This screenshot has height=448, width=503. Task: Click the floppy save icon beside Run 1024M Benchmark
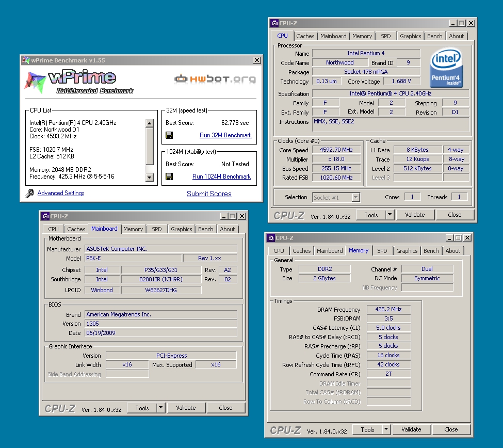click(x=169, y=176)
